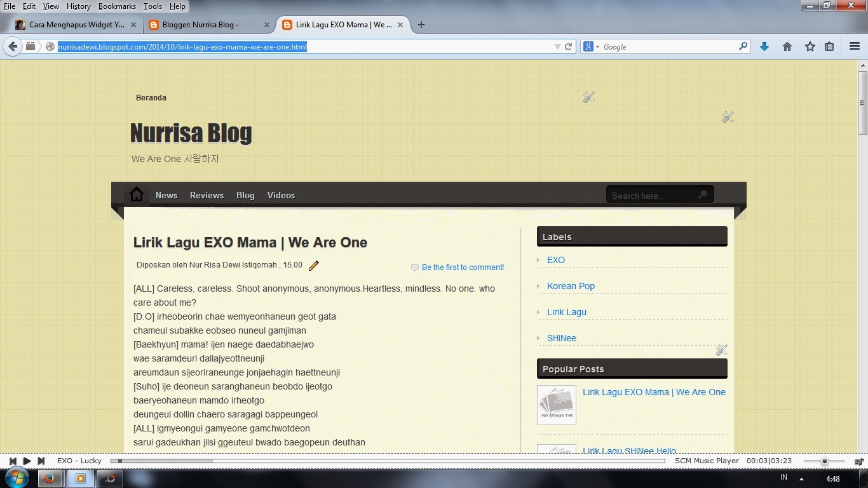Open the Videos nav item

click(x=281, y=195)
